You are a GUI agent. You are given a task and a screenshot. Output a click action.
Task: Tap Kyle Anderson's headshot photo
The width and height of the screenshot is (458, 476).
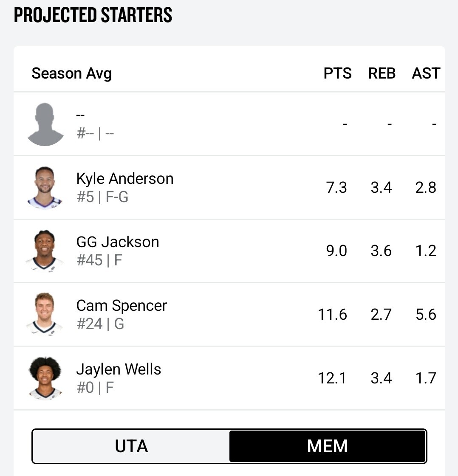pos(45,188)
